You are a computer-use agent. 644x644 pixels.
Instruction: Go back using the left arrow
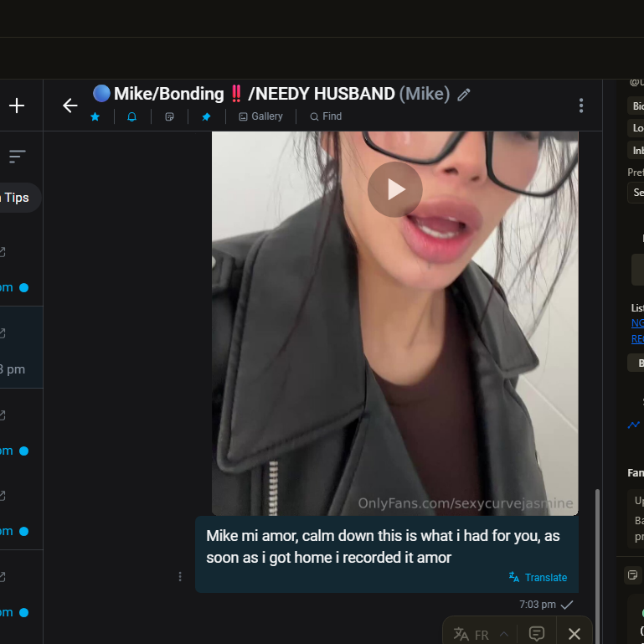point(70,106)
